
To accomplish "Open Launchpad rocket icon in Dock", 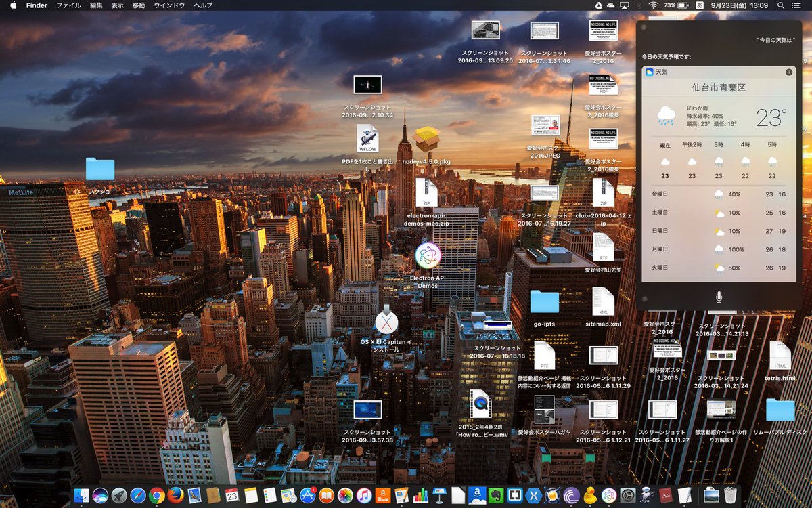I will [x=119, y=495].
